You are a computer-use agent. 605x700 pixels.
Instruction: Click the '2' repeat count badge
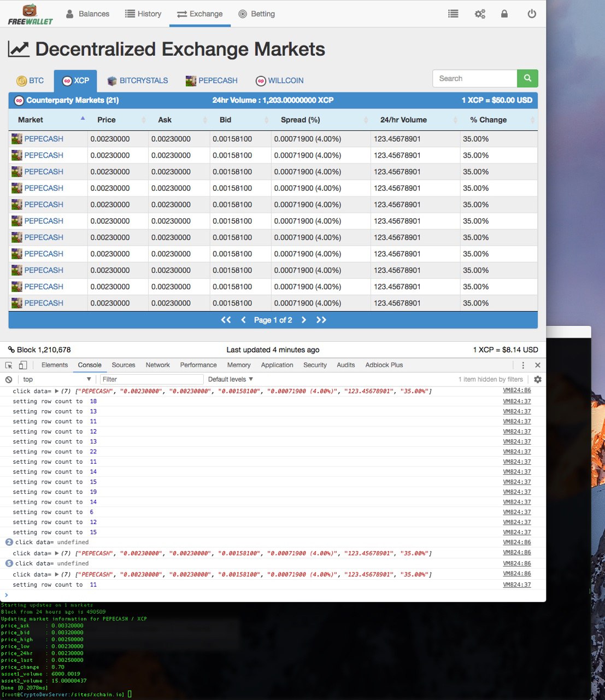tap(9, 542)
